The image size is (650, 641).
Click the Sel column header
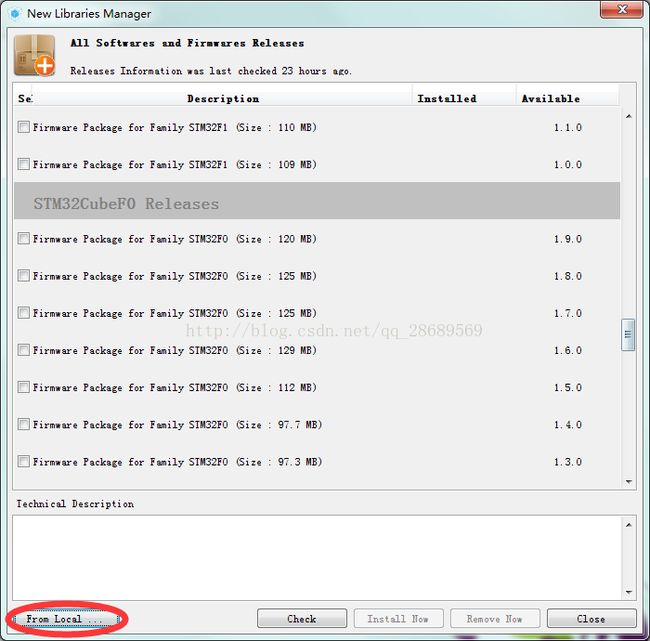(x=24, y=99)
